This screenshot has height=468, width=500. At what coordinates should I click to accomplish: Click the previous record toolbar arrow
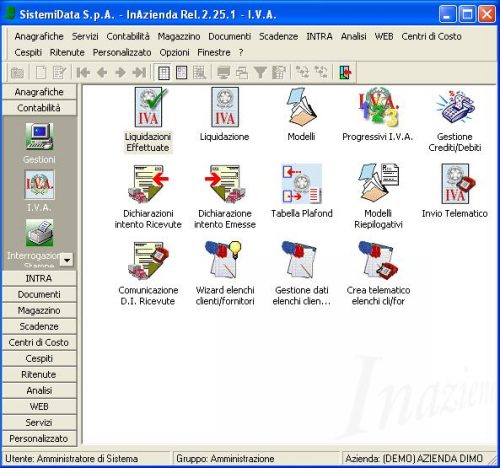(x=102, y=72)
